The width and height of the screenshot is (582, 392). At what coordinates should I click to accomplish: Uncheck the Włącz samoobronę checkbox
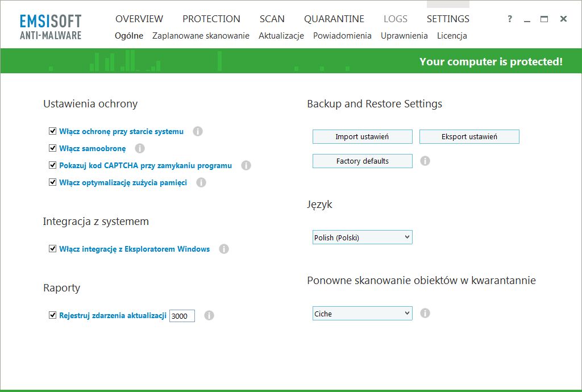point(53,148)
